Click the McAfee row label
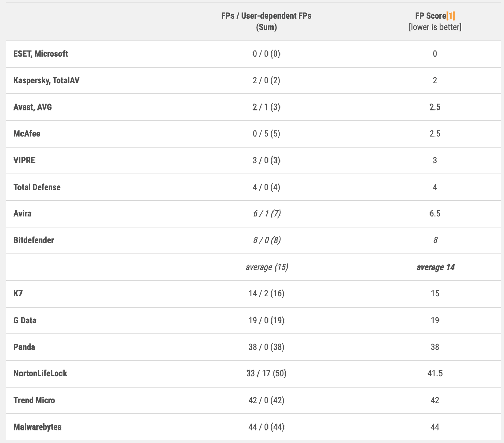Viewport: 504px width, 443px height. [27, 134]
